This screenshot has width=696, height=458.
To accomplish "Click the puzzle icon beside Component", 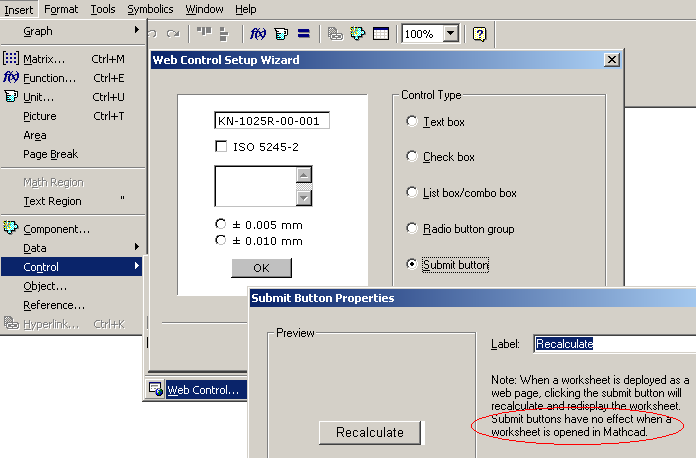I will click(11, 227).
